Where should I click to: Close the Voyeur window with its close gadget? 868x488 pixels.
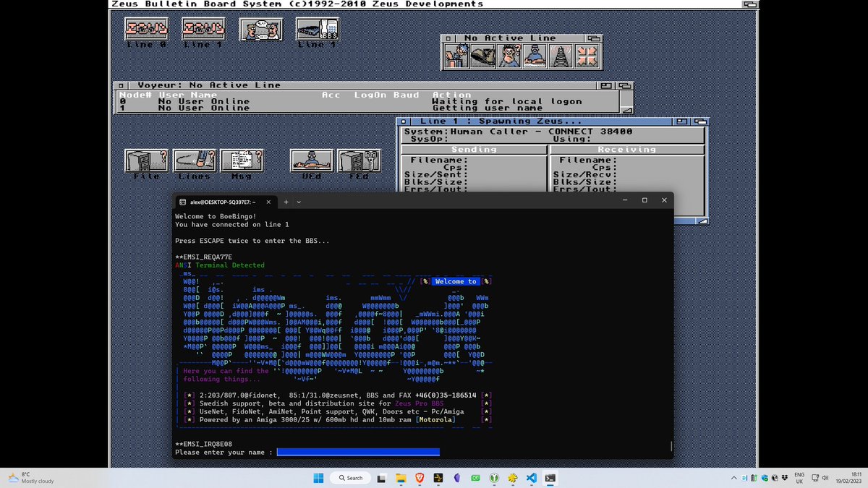pos(122,85)
